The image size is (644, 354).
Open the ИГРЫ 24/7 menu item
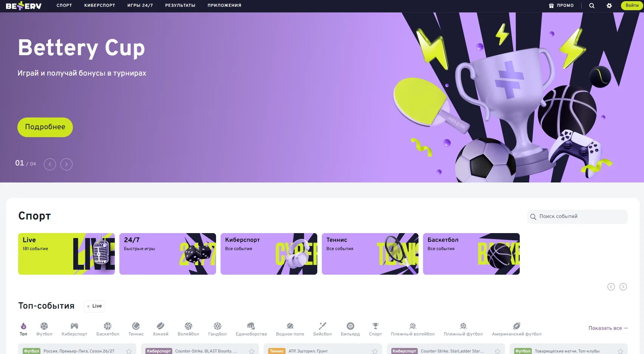[x=140, y=6]
